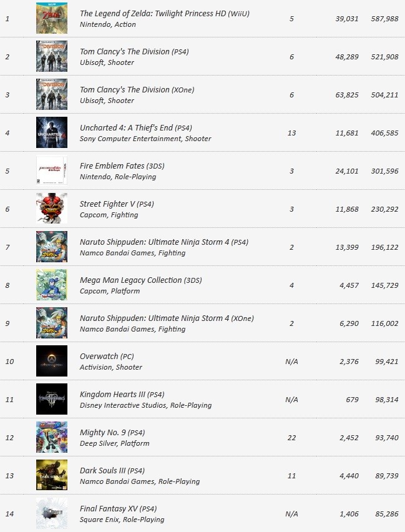
Task: Select Uncharted 4 cover image
Action: pyautogui.click(x=52, y=132)
